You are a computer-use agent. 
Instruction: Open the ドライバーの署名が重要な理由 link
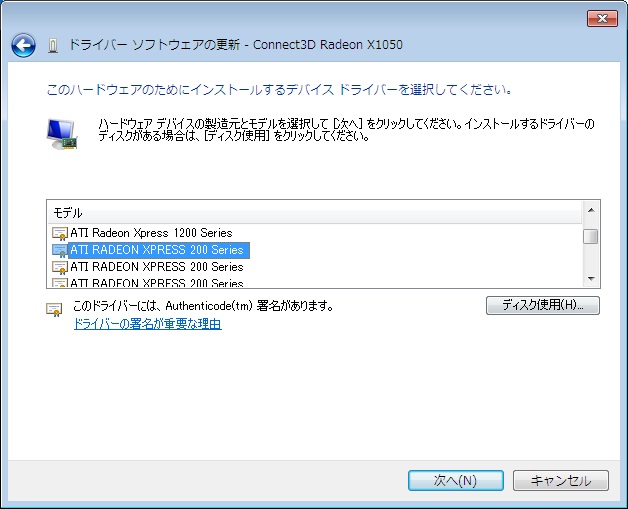(x=147, y=324)
